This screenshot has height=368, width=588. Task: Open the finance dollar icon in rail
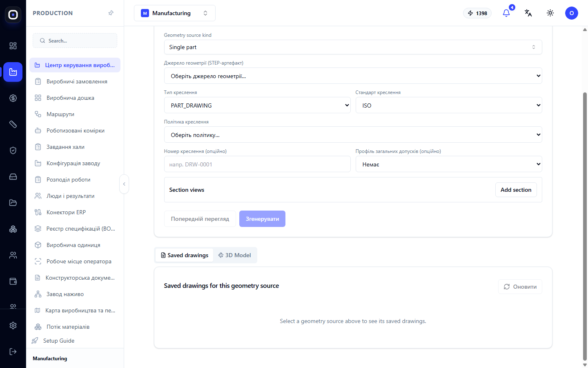click(x=13, y=98)
